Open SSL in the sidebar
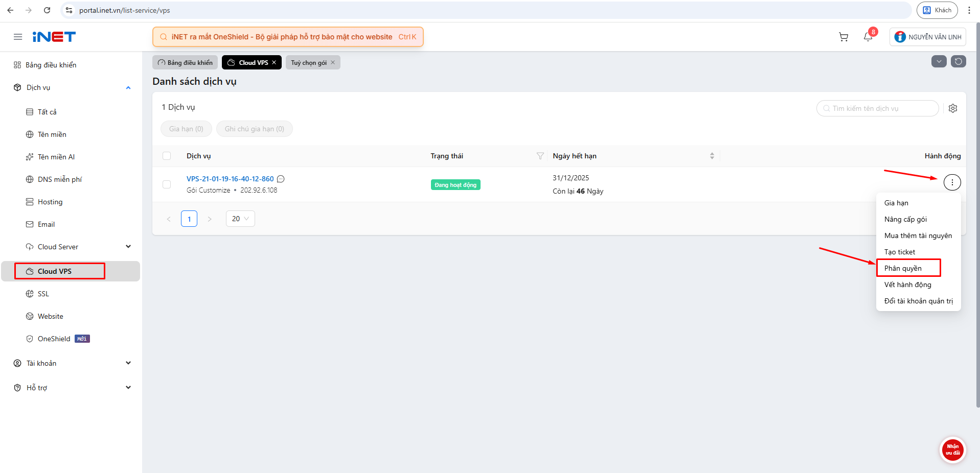980x473 pixels. (x=71, y=294)
